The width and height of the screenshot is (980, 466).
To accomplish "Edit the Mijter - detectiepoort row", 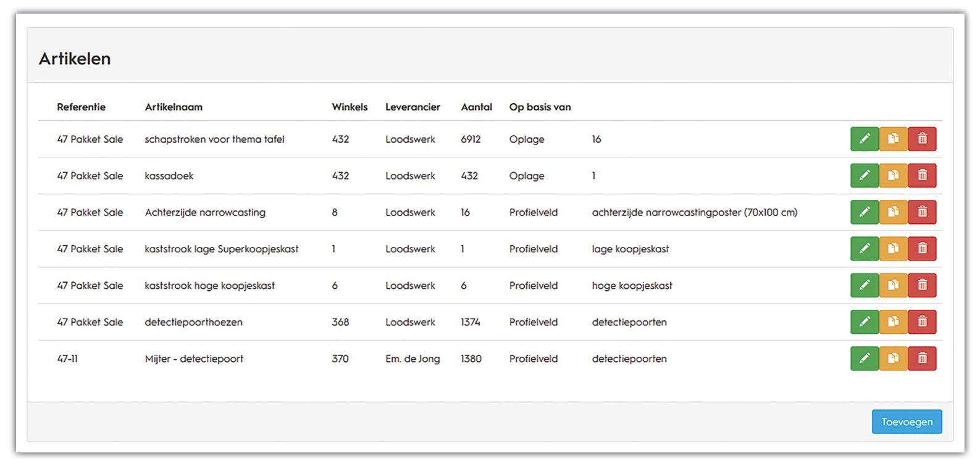I will tap(865, 359).
